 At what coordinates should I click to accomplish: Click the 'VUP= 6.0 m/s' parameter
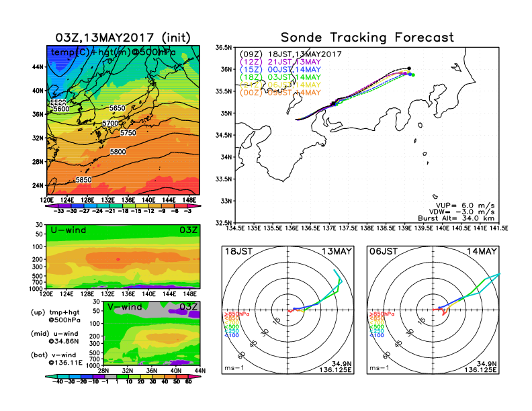click(465, 205)
